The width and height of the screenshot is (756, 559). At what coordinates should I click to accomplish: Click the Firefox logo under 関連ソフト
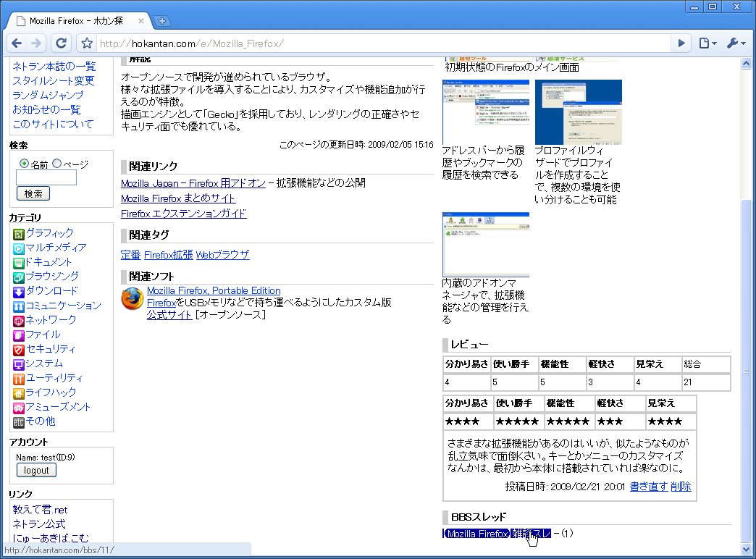point(132,298)
